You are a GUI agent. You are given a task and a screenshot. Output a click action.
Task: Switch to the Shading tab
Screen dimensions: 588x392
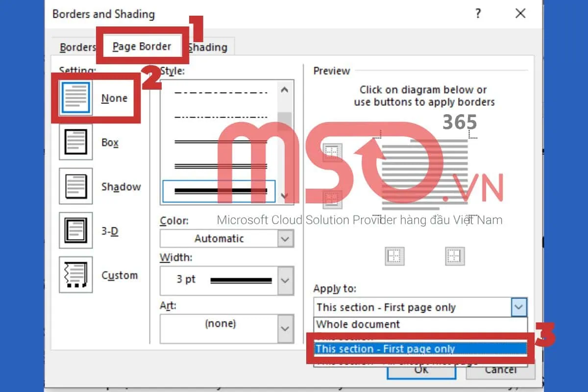click(x=208, y=47)
